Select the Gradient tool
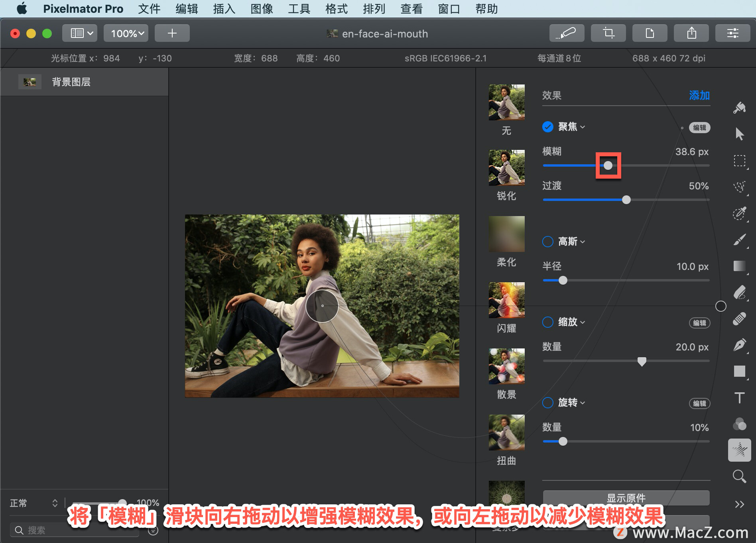The height and width of the screenshot is (543, 756). tap(740, 266)
